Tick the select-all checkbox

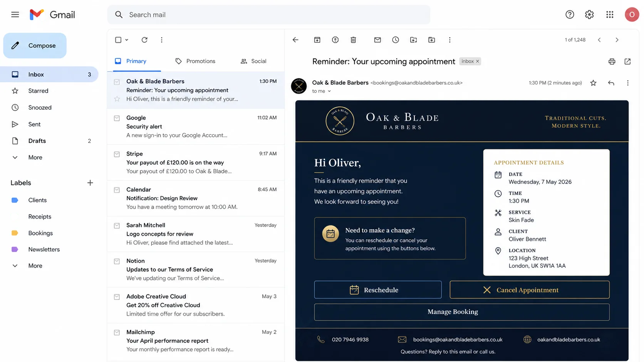click(x=118, y=40)
